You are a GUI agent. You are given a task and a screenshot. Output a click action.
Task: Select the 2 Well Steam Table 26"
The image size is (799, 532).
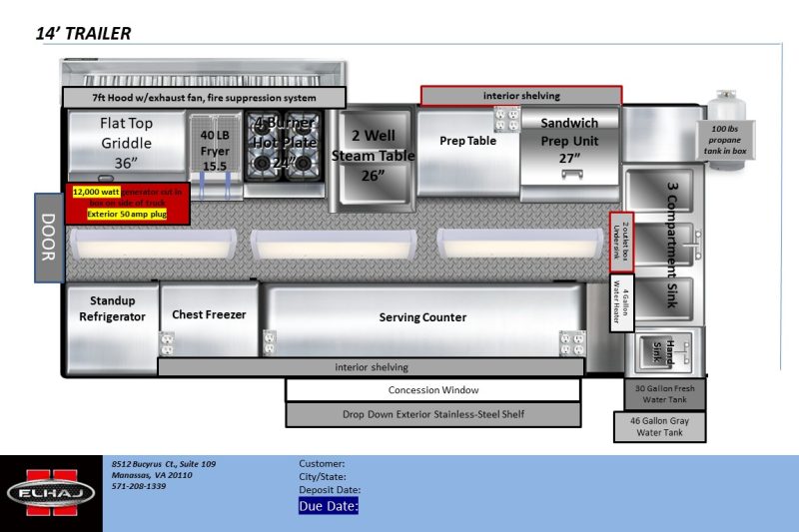[374, 158]
